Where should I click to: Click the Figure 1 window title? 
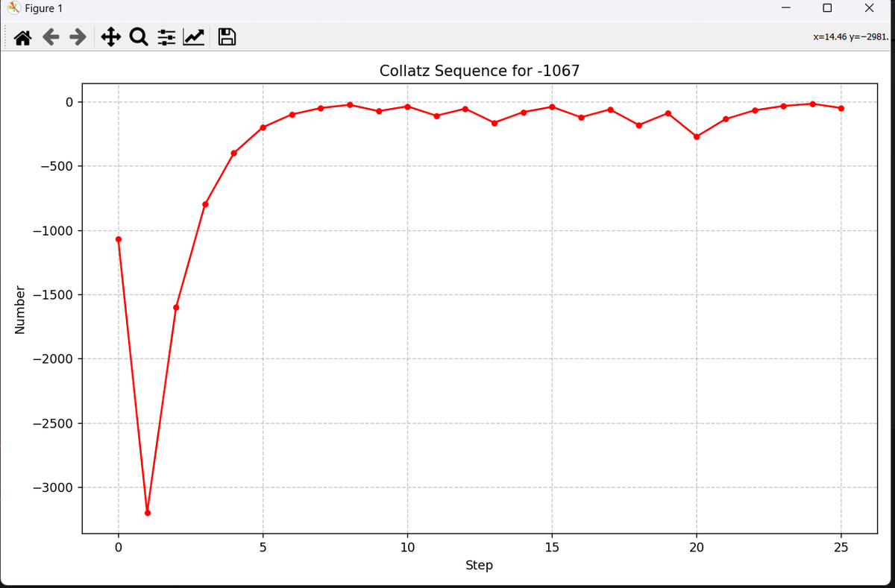coord(44,8)
